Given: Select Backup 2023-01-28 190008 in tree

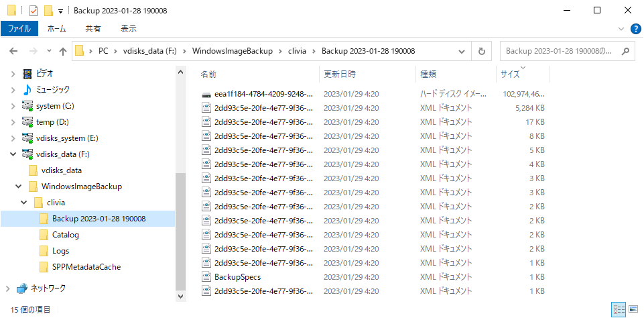Looking at the screenshot, I should coord(99,219).
